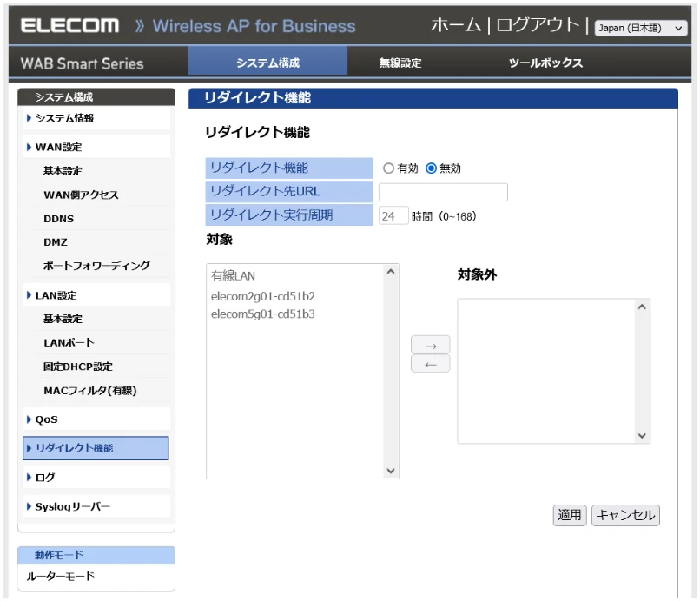
Task: Select the 有効 radio button
Action: click(388, 168)
